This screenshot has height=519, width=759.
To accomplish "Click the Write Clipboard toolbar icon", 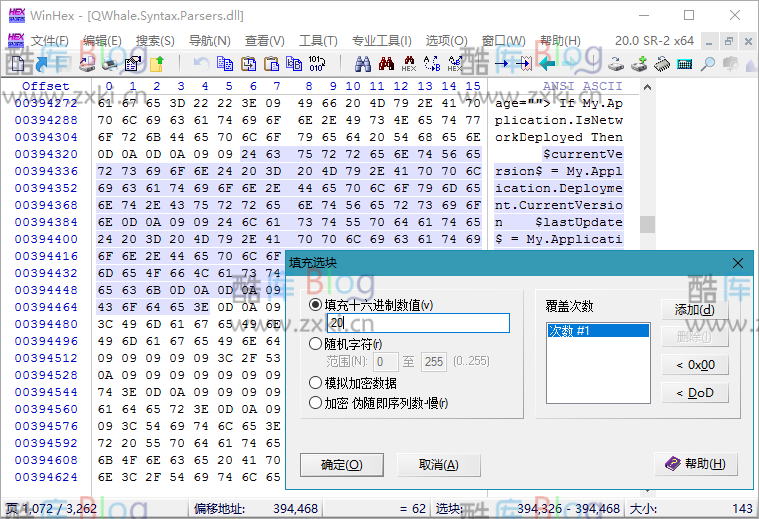I will [248, 63].
